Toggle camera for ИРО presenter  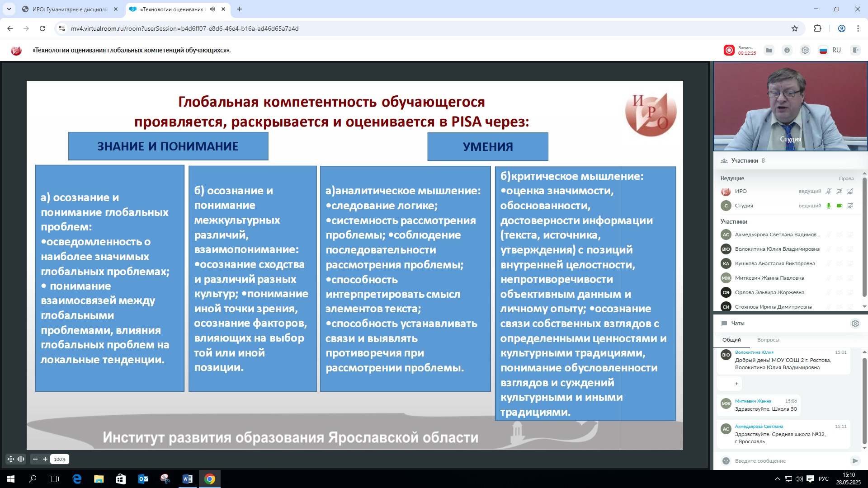(840, 191)
